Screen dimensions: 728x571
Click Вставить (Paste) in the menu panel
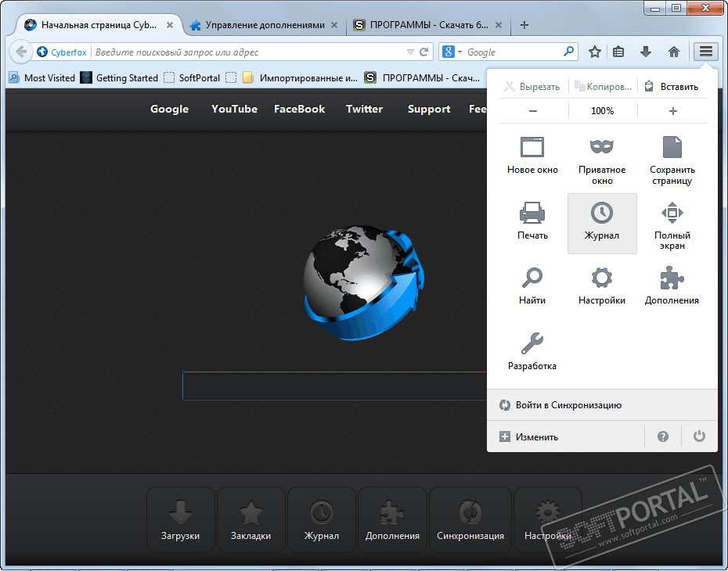[x=672, y=86]
